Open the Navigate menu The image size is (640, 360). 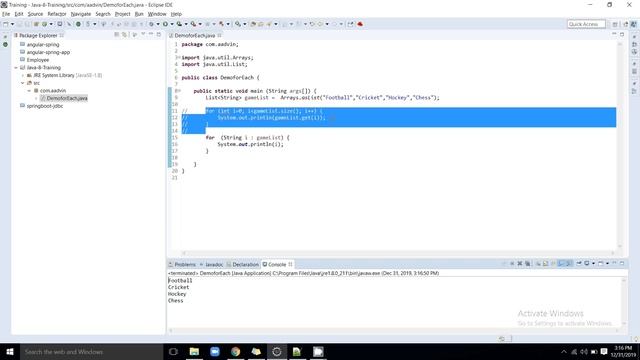81,14
